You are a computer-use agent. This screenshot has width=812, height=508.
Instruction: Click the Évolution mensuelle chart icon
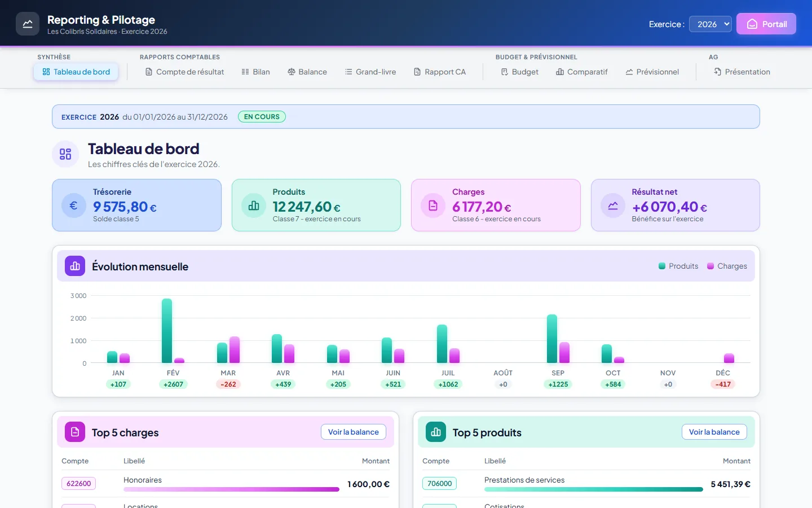click(75, 266)
